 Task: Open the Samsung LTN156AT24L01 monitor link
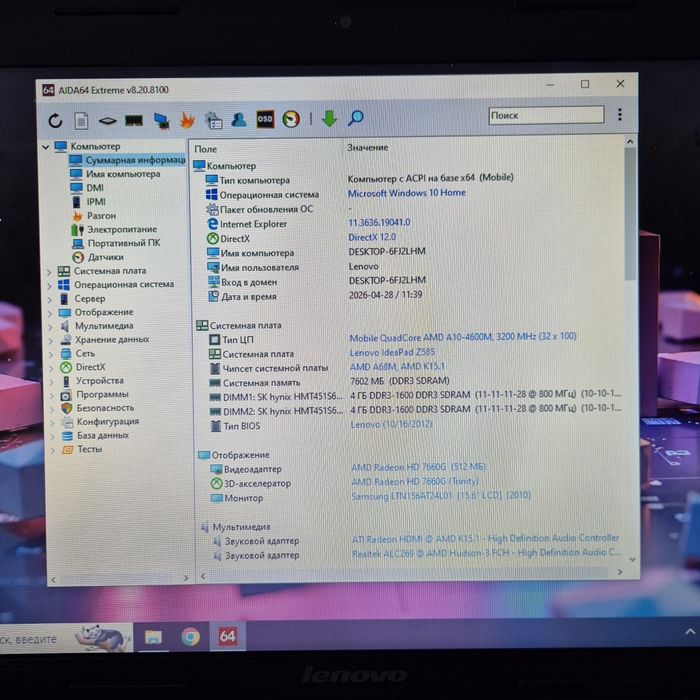[441, 496]
